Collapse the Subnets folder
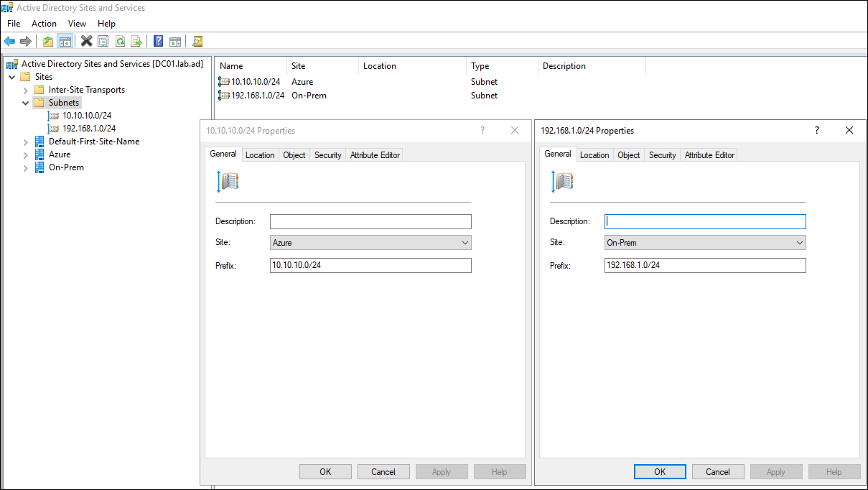868x490 pixels. tap(25, 102)
